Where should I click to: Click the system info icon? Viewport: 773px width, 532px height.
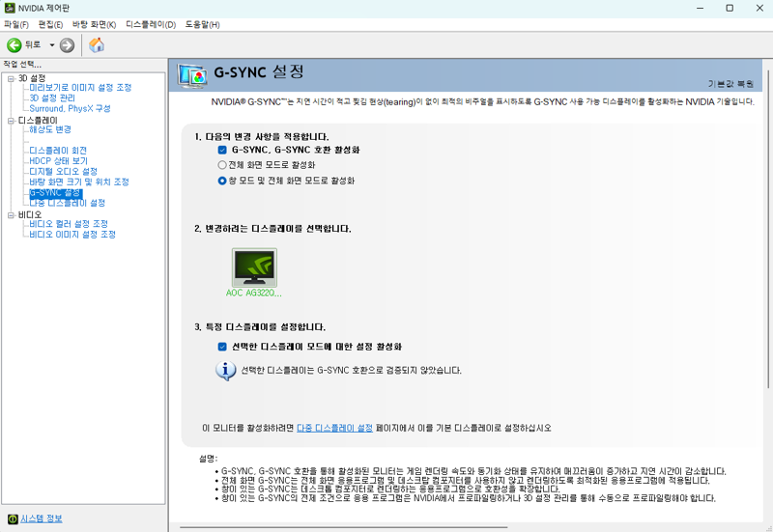tap(13, 518)
